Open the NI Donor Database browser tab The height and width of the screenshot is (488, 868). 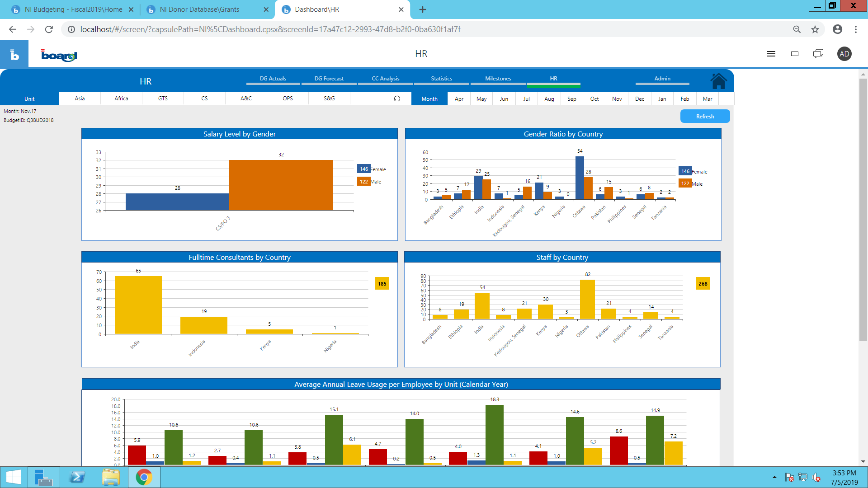(x=199, y=9)
